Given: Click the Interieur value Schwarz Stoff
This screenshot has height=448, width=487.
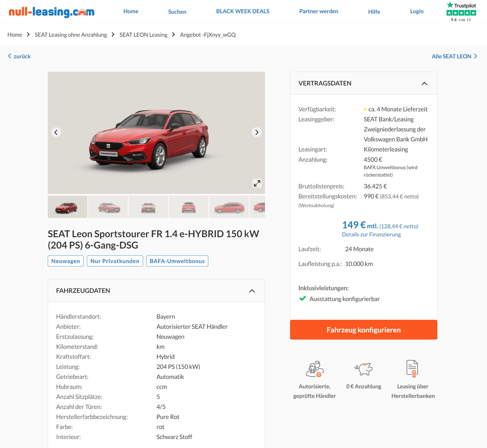Looking at the screenshot, I should click(174, 437).
